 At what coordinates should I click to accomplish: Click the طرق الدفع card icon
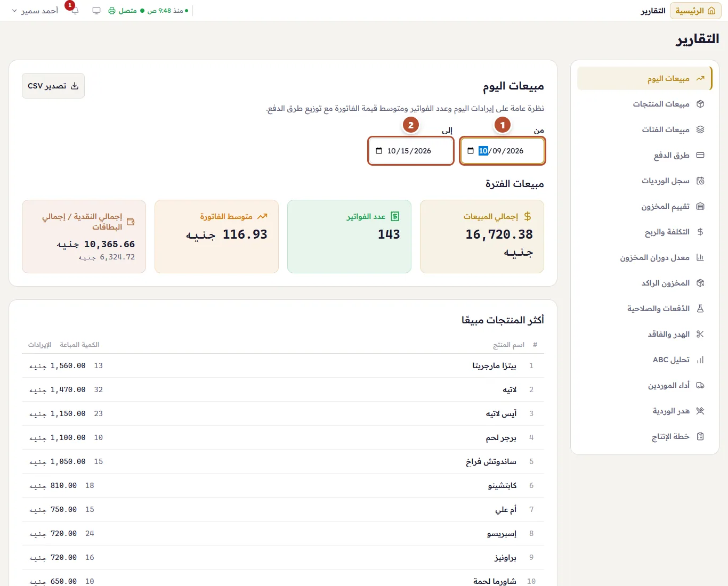coord(700,155)
